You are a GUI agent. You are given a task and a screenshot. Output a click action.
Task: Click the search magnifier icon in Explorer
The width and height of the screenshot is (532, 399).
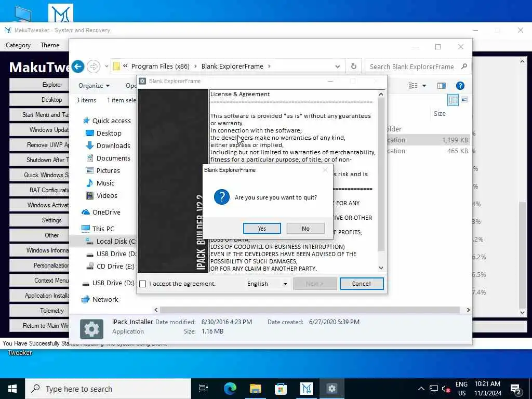464,66
